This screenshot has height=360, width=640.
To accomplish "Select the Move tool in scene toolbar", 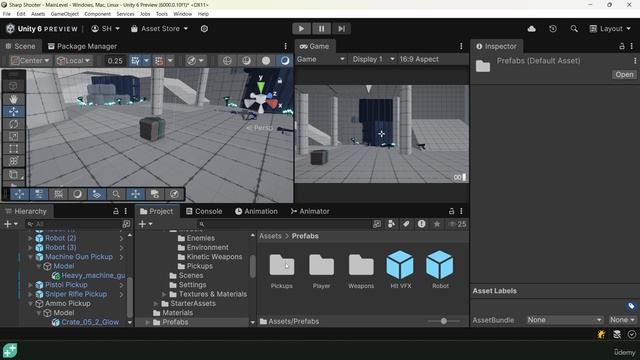I will pos(13,111).
